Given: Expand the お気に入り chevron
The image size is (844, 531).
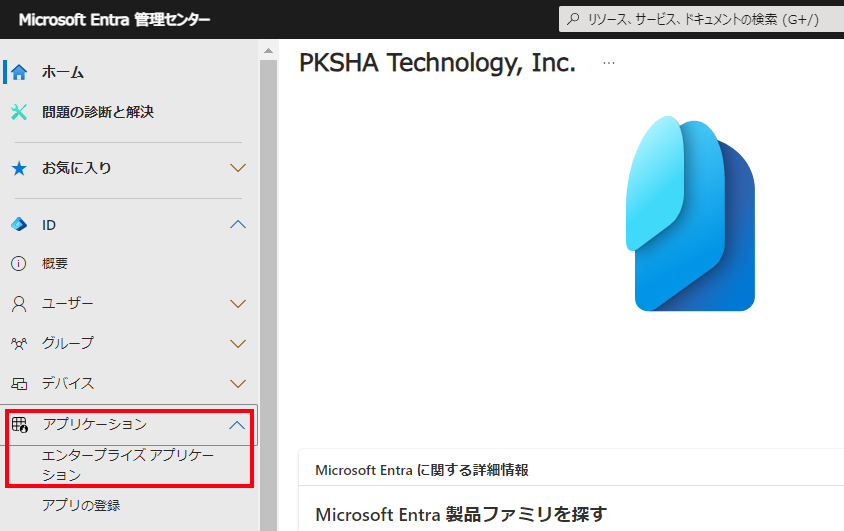Looking at the screenshot, I should click(x=238, y=168).
